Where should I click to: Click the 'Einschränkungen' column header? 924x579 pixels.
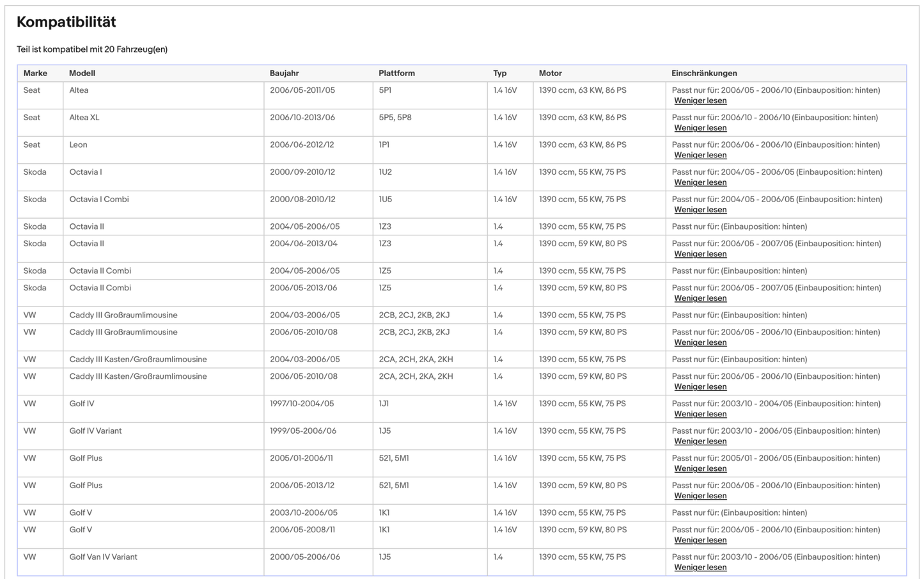tap(704, 74)
